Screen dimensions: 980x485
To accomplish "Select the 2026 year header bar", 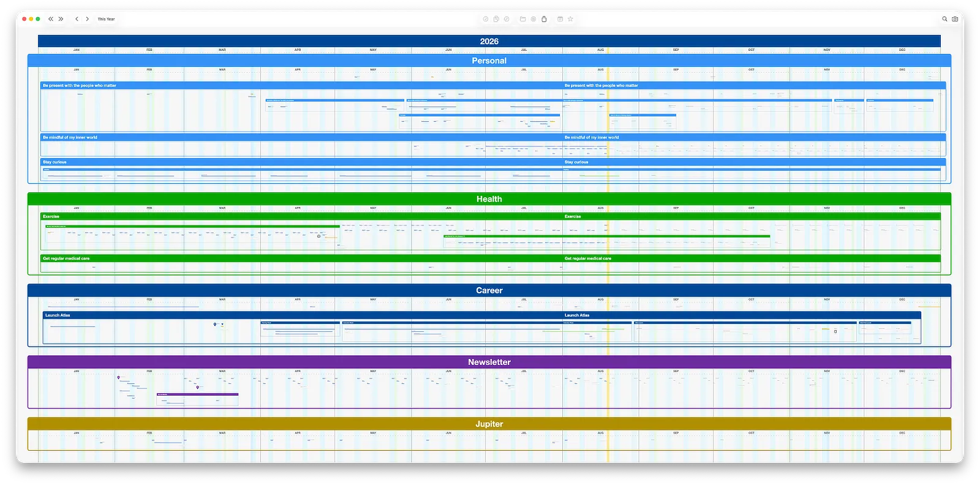I will tap(489, 41).
